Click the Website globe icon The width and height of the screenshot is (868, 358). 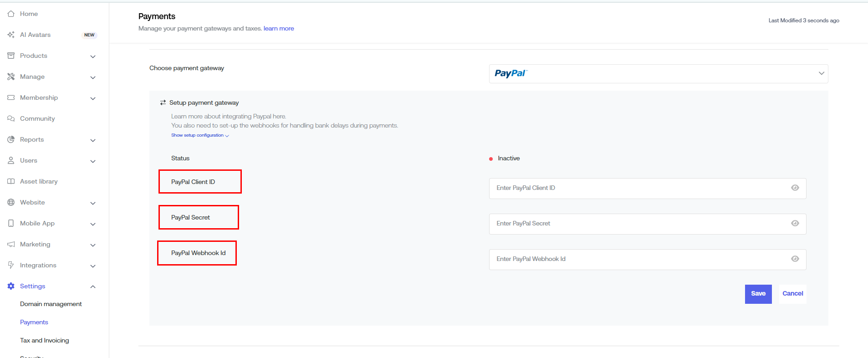[11, 203]
